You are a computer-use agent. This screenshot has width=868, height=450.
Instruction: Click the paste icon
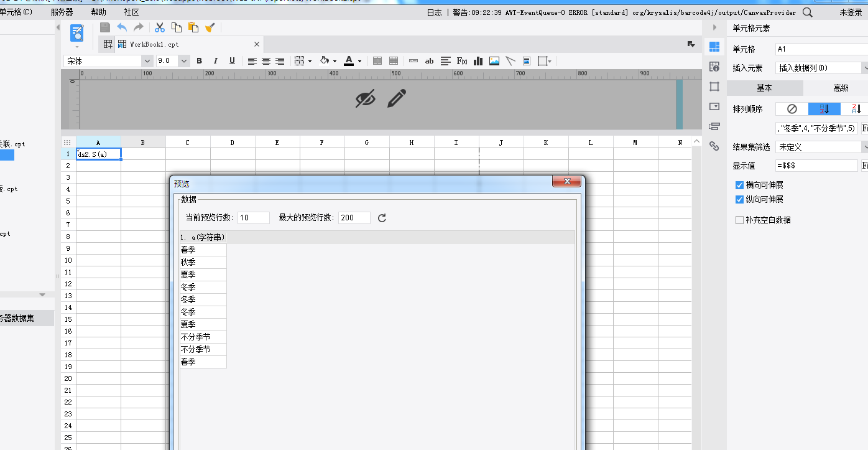(x=193, y=27)
